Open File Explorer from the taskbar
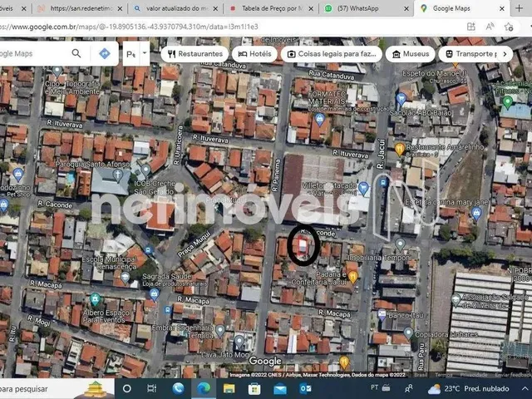The image size is (532, 399). (229, 388)
